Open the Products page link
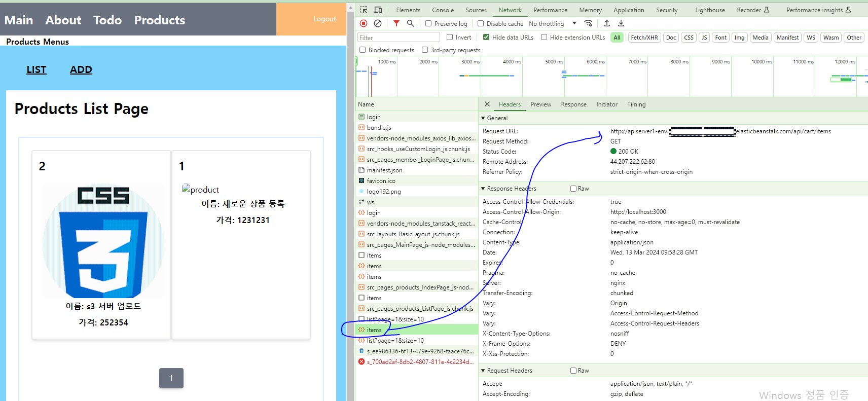 [160, 20]
